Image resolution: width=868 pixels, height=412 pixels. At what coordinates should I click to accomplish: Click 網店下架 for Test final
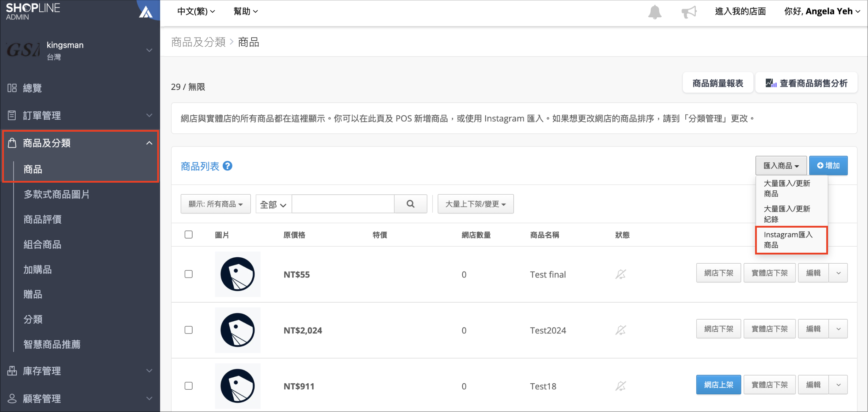pos(718,273)
